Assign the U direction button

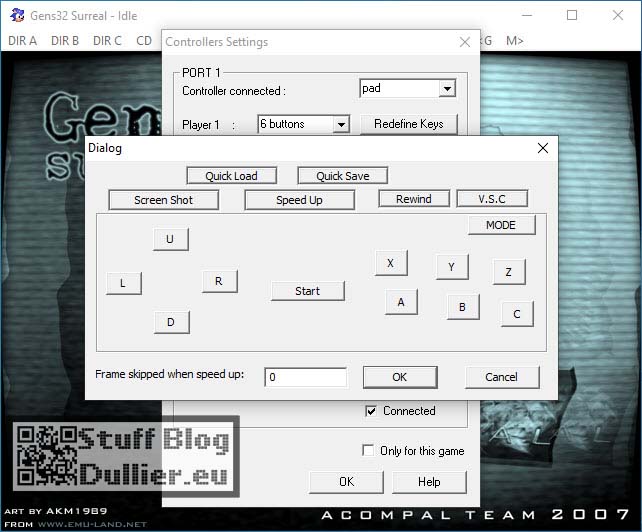(170, 240)
